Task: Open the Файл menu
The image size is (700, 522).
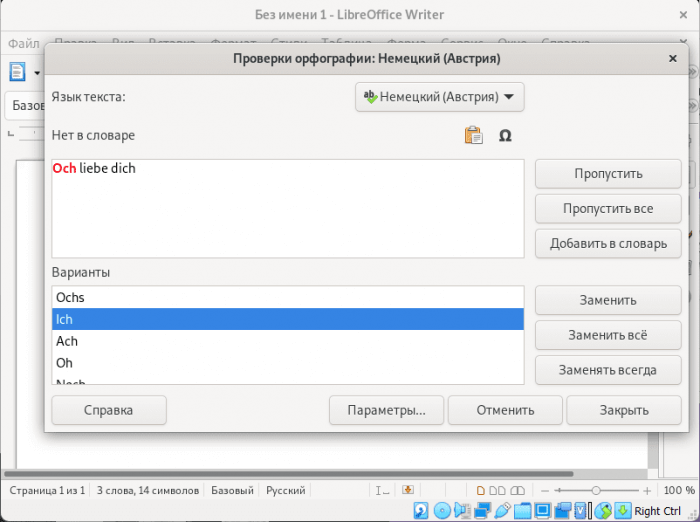Action: [x=24, y=44]
